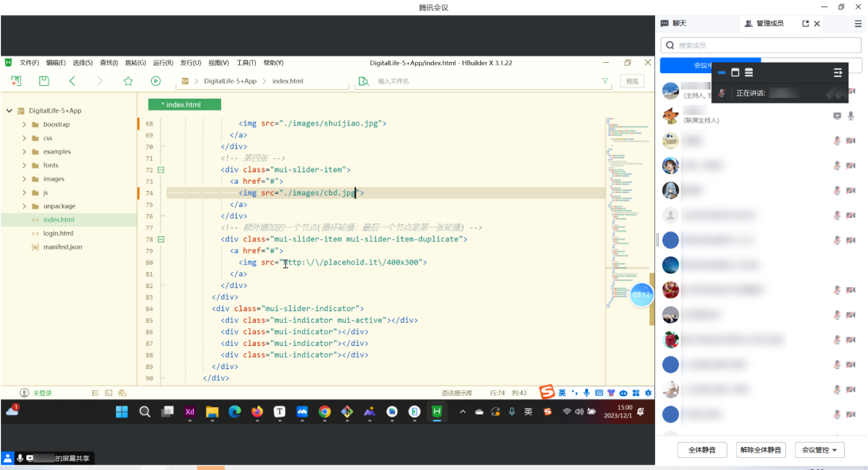Image resolution: width=868 pixels, height=470 pixels.
Task: Click the palette icon in HBuilder status bar
Action: coord(122,393)
